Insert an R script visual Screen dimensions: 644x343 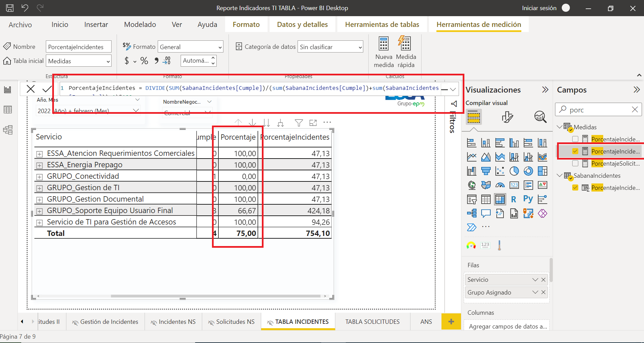(514, 199)
